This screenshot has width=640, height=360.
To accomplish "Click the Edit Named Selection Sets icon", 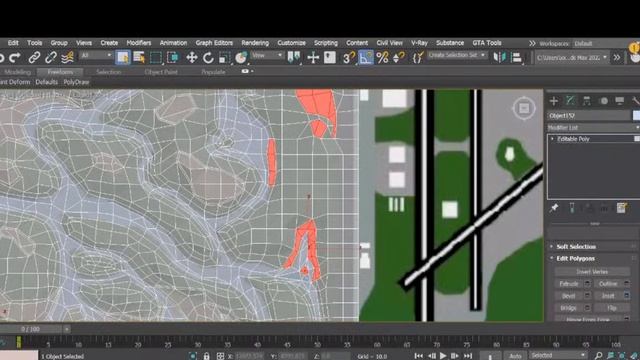I will [418, 58].
